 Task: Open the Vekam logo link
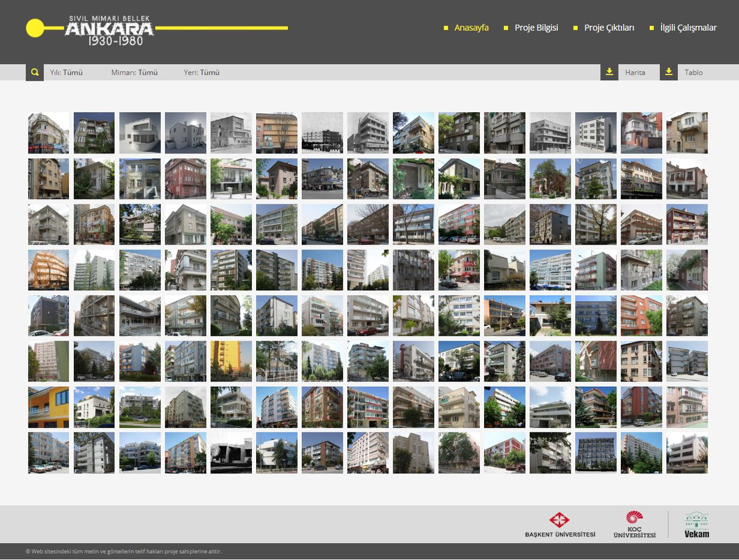tap(697, 525)
